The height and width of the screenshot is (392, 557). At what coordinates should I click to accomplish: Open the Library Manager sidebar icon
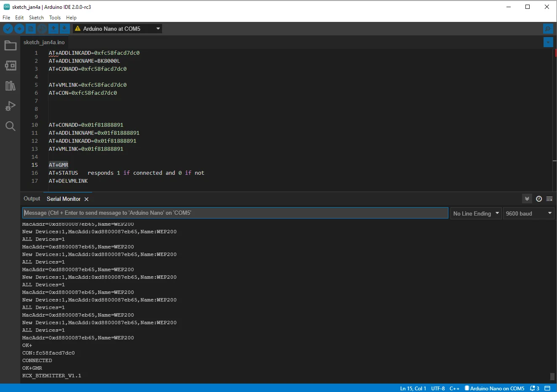(x=10, y=86)
